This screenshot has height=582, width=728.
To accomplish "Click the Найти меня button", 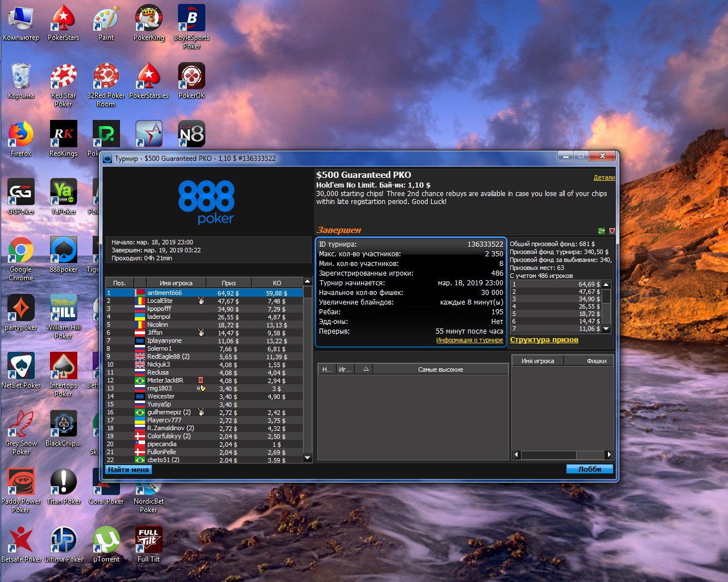I will pos(129,469).
